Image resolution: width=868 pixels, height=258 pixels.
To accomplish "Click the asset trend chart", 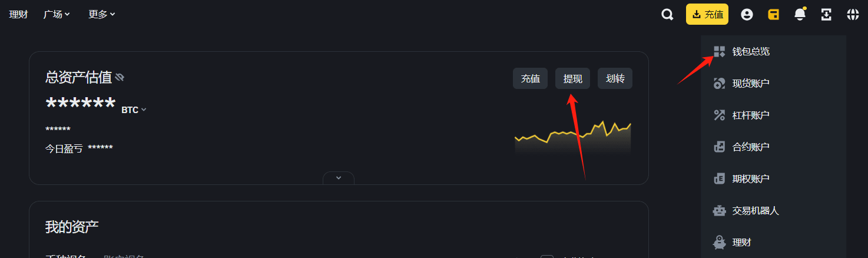I will coord(573,137).
